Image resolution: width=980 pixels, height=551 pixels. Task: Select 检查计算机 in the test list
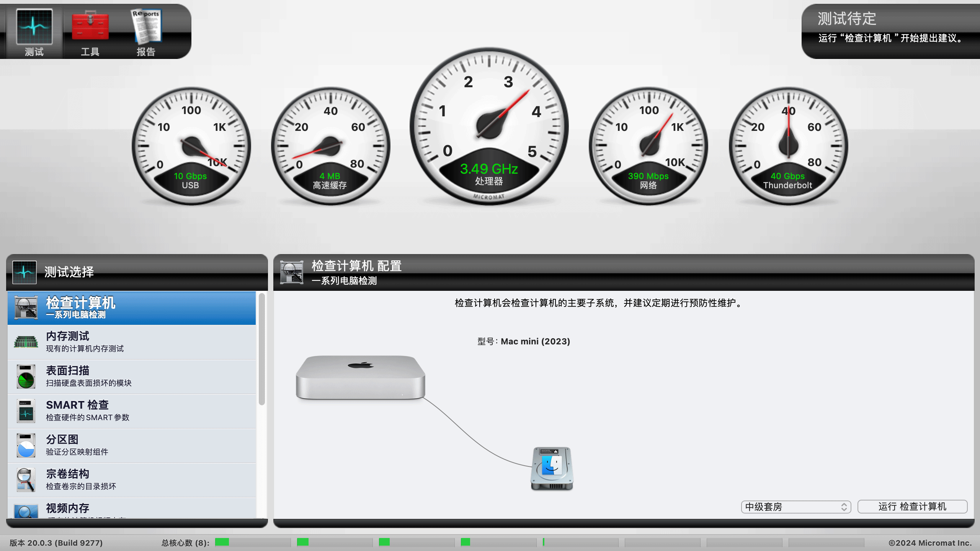pyautogui.click(x=131, y=308)
